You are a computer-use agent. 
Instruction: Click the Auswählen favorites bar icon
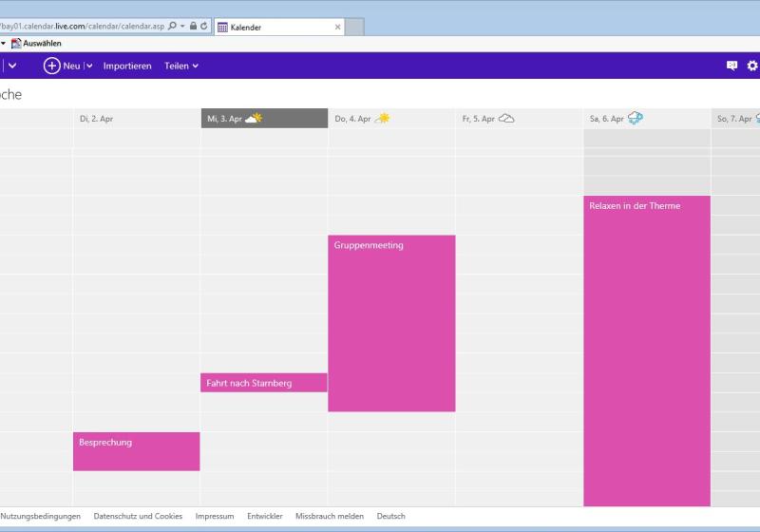(x=16, y=44)
